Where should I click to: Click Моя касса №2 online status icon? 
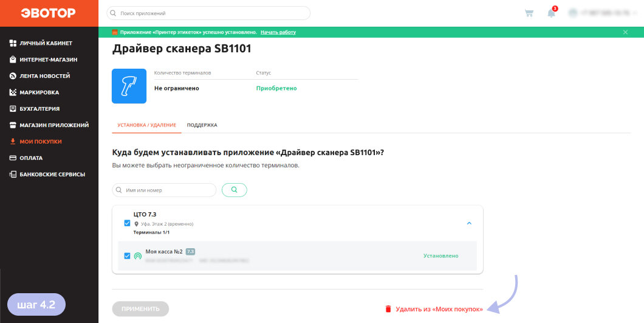point(138,256)
